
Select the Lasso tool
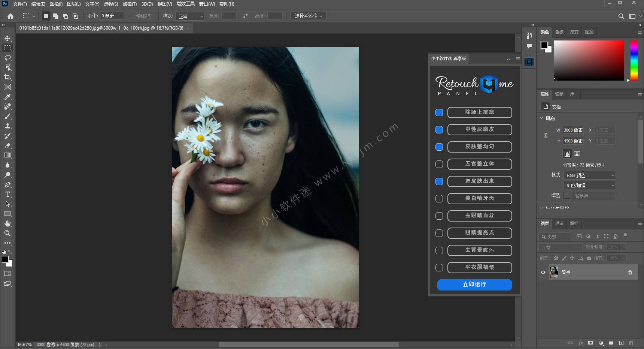[7, 58]
